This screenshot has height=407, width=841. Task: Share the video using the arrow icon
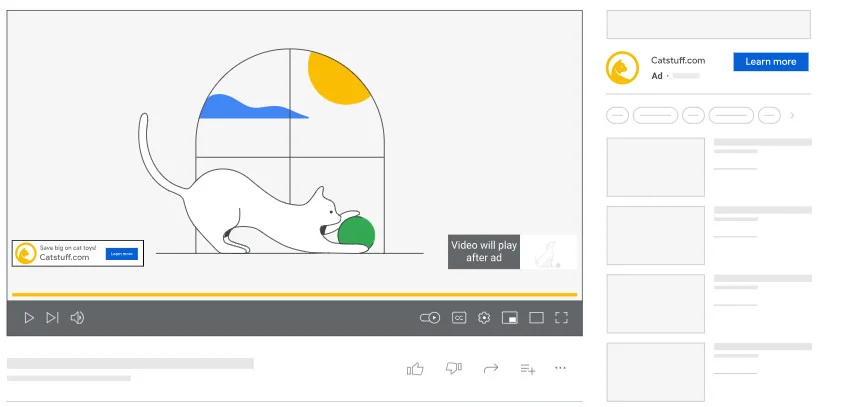pos(491,368)
